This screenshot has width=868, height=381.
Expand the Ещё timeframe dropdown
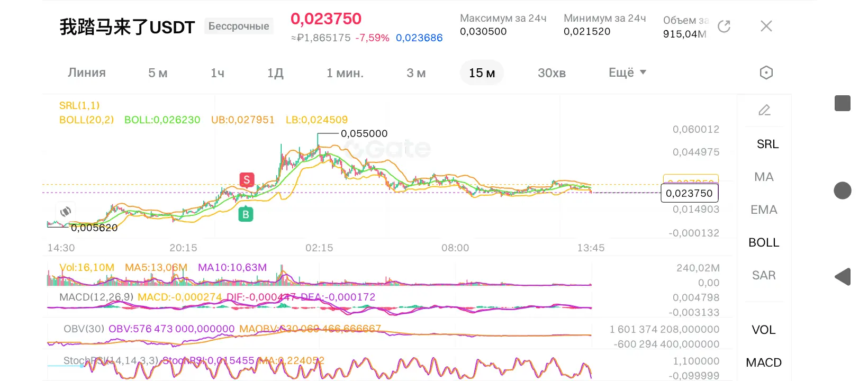click(628, 72)
